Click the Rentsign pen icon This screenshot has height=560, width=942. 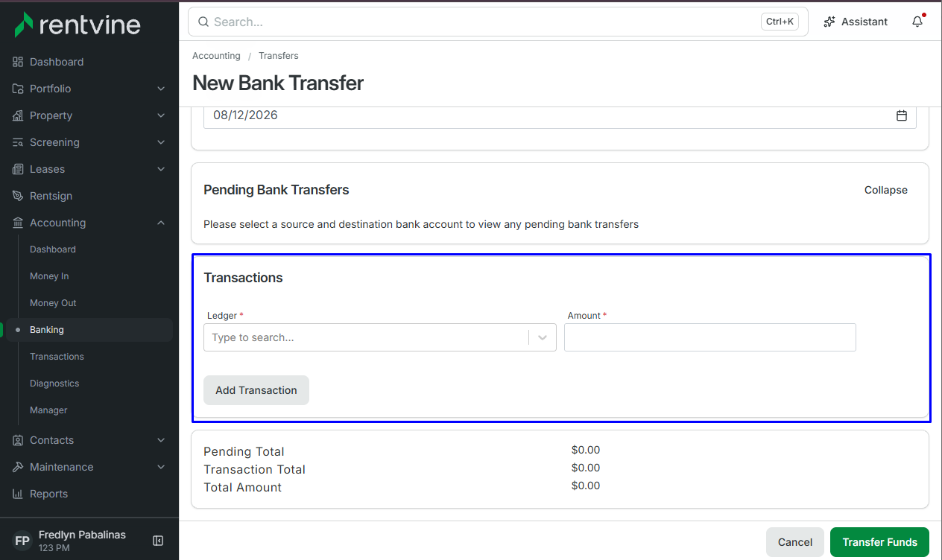pyautogui.click(x=18, y=196)
